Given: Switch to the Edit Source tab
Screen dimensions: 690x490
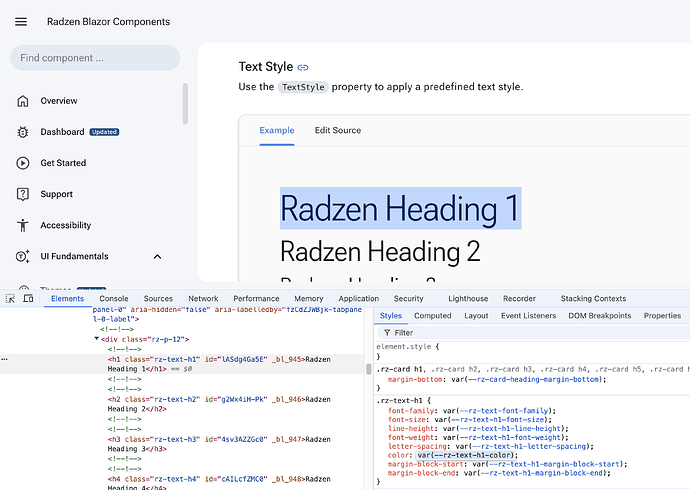Looking at the screenshot, I should point(337,130).
